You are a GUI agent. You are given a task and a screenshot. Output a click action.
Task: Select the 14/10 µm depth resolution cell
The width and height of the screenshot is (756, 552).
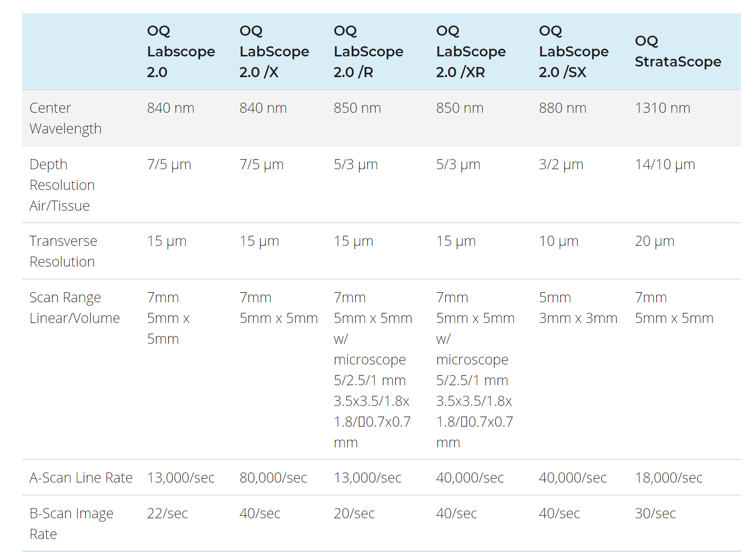click(664, 164)
